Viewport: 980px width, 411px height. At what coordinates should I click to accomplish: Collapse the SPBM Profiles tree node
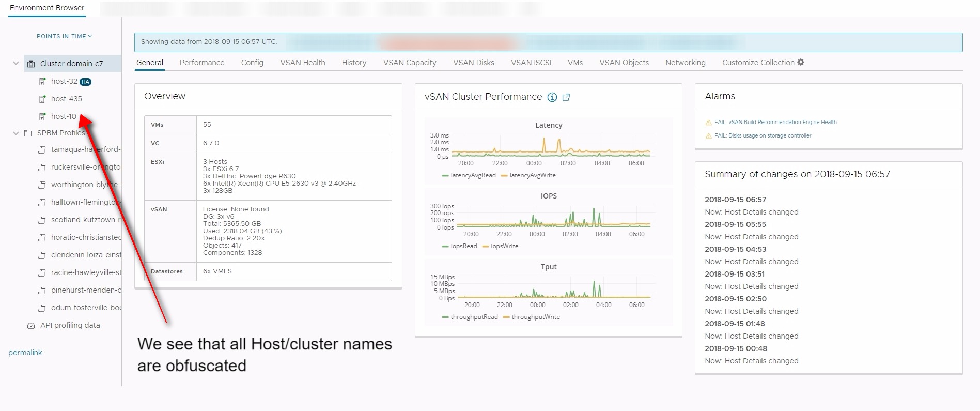pyautogui.click(x=15, y=133)
